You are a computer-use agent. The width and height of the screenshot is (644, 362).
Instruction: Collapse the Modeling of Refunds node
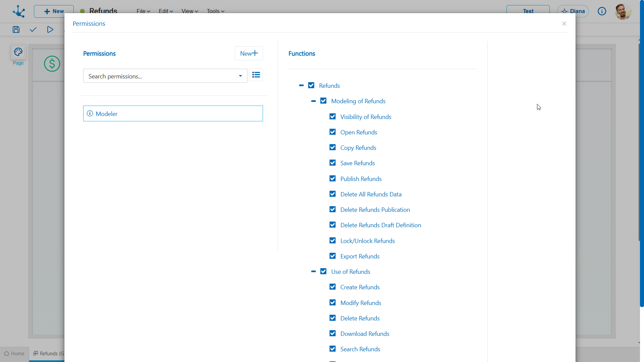point(313,101)
